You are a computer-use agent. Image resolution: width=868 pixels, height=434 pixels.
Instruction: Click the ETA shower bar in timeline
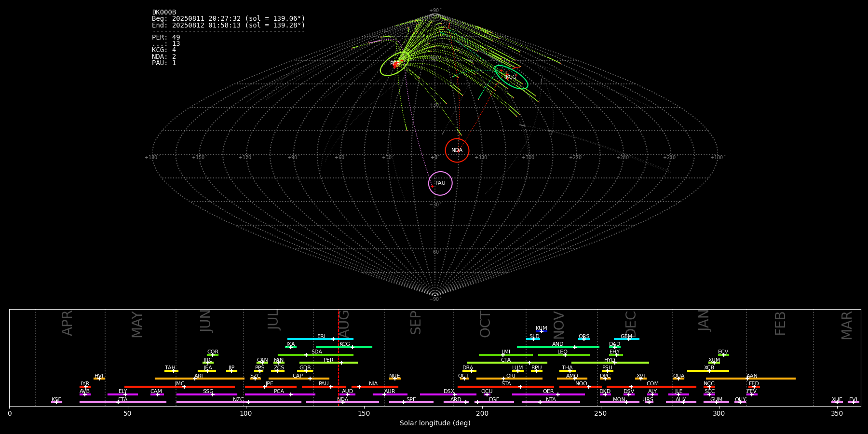[x=123, y=402]
